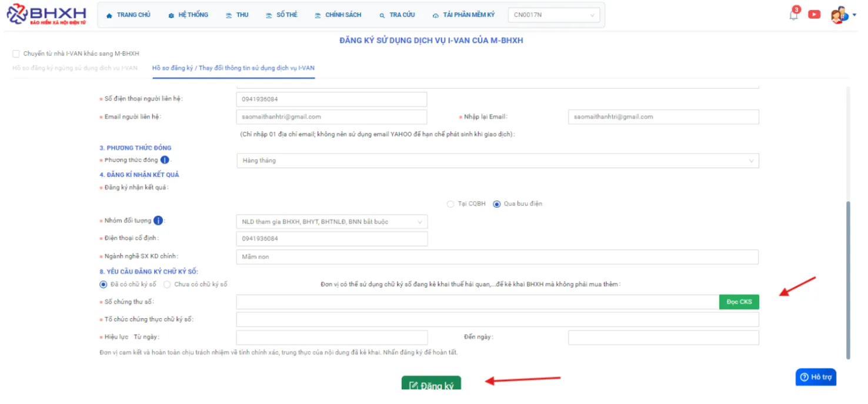Click Nhập lại Email field
This screenshot has width=868, height=404.
click(x=663, y=117)
